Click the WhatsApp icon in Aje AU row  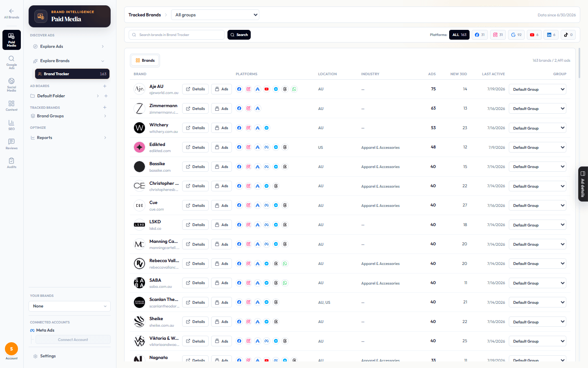[x=294, y=89]
